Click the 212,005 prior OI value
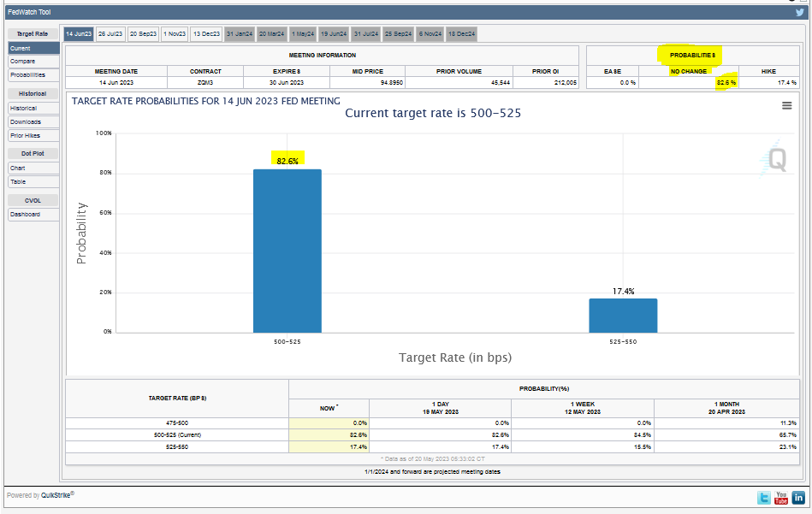Image resolution: width=812 pixels, height=514 pixels. coord(566,83)
